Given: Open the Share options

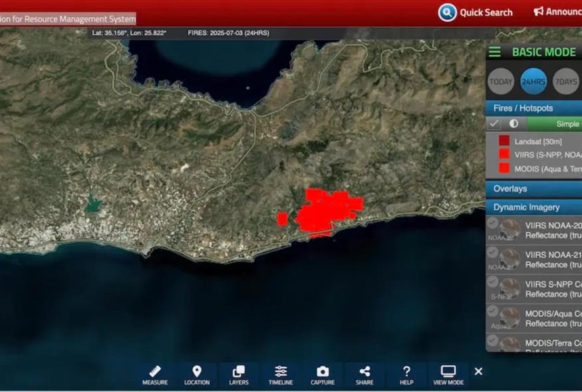Looking at the screenshot, I should tap(364, 375).
